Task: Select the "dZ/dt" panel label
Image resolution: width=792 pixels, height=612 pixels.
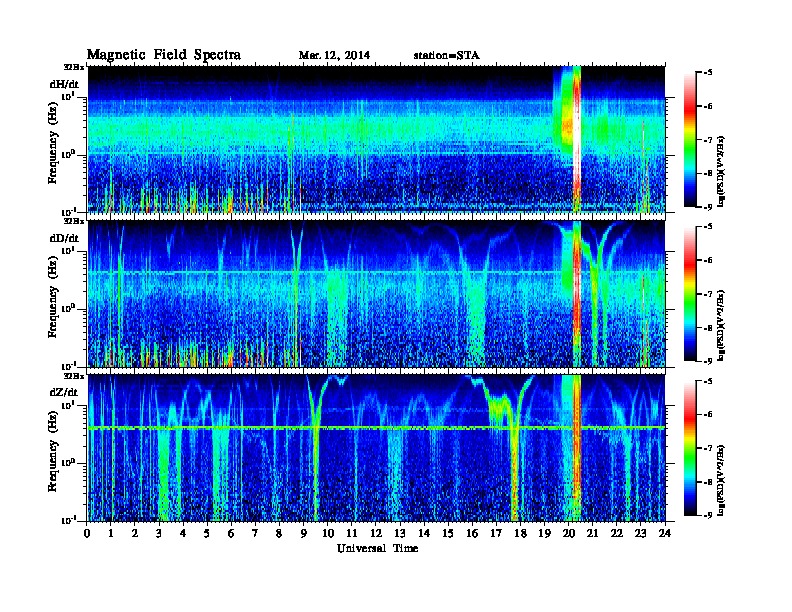Action: click(x=64, y=392)
